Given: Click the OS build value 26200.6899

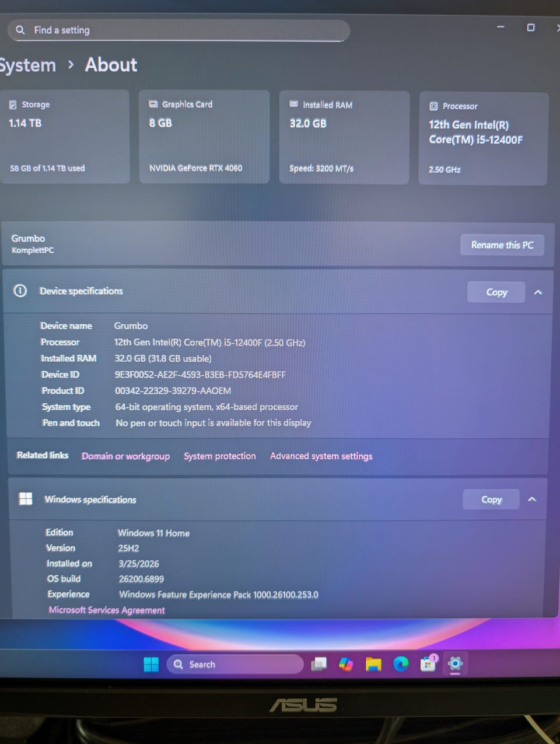Looking at the screenshot, I should pyautogui.click(x=141, y=579).
